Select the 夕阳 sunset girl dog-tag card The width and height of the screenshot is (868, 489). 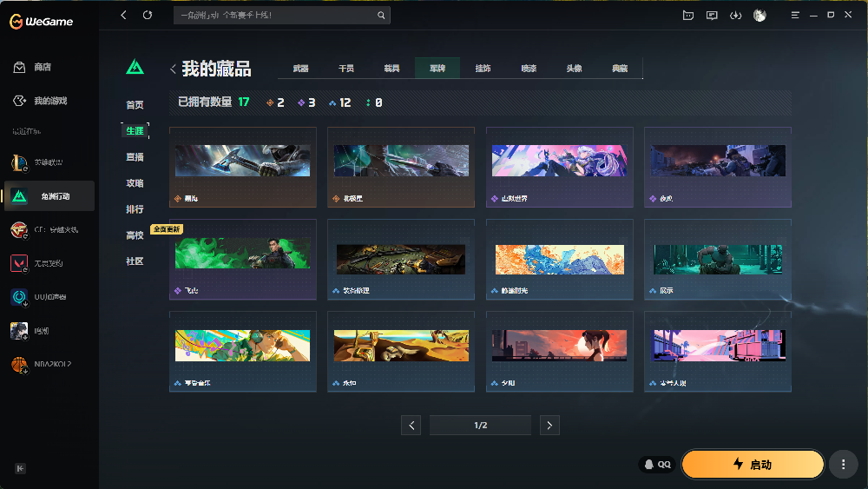click(560, 352)
